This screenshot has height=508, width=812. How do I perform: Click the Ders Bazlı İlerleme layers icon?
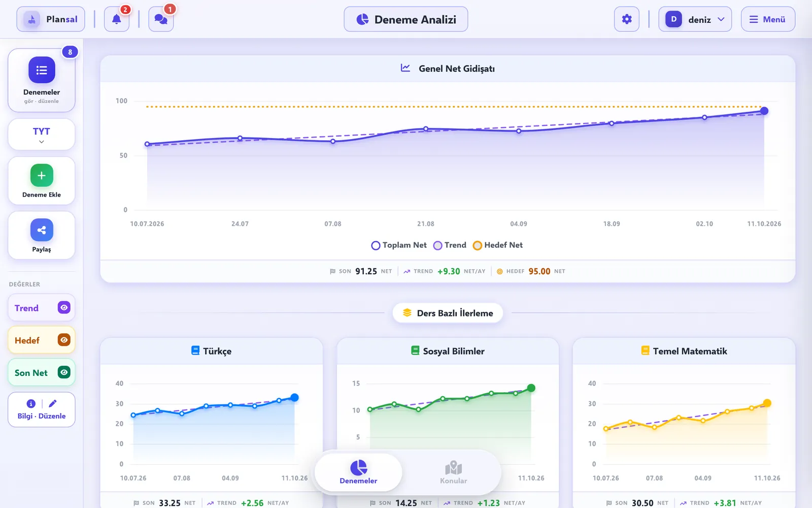coord(407,313)
